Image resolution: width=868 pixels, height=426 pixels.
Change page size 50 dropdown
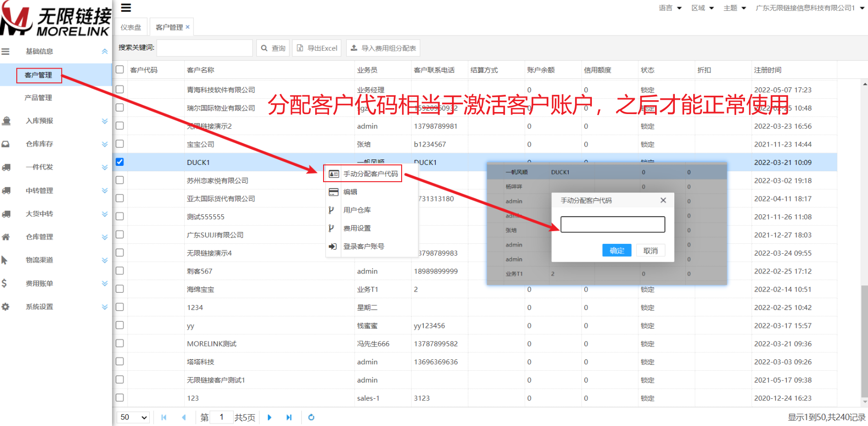tap(133, 417)
